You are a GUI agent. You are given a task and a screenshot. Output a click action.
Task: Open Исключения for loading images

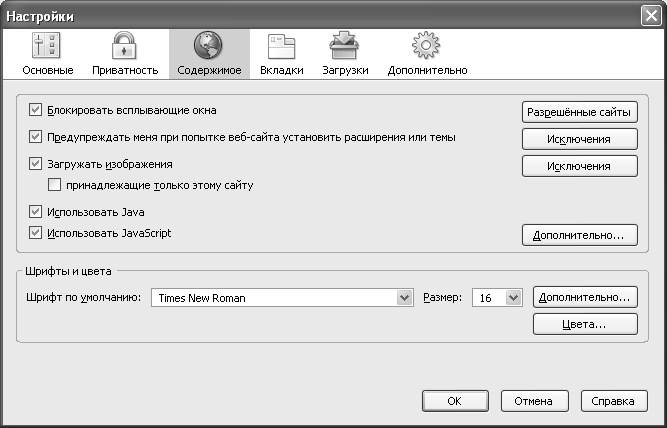(x=579, y=166)
